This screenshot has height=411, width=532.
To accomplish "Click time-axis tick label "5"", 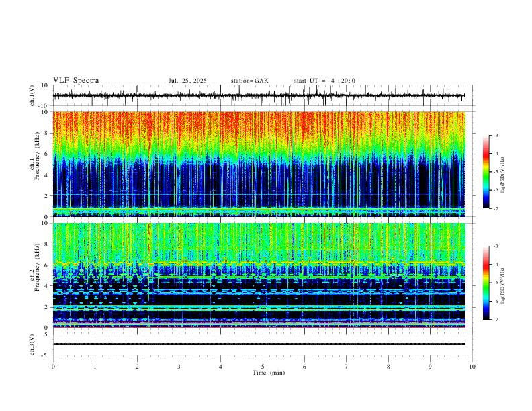I will click(263, 367).
